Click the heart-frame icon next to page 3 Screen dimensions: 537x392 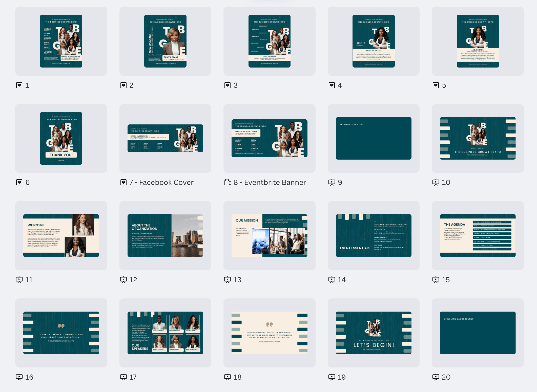(228, 85)
